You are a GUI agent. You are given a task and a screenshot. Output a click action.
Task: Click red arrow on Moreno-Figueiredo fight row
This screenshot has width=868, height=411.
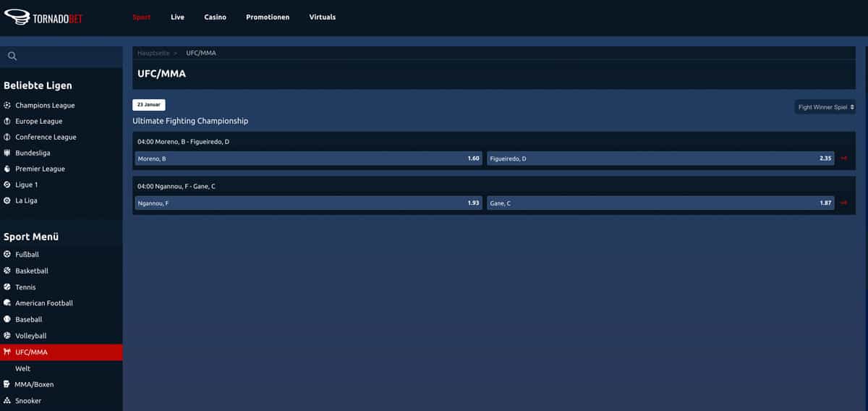pyautogui.click(x=843, y=158)
